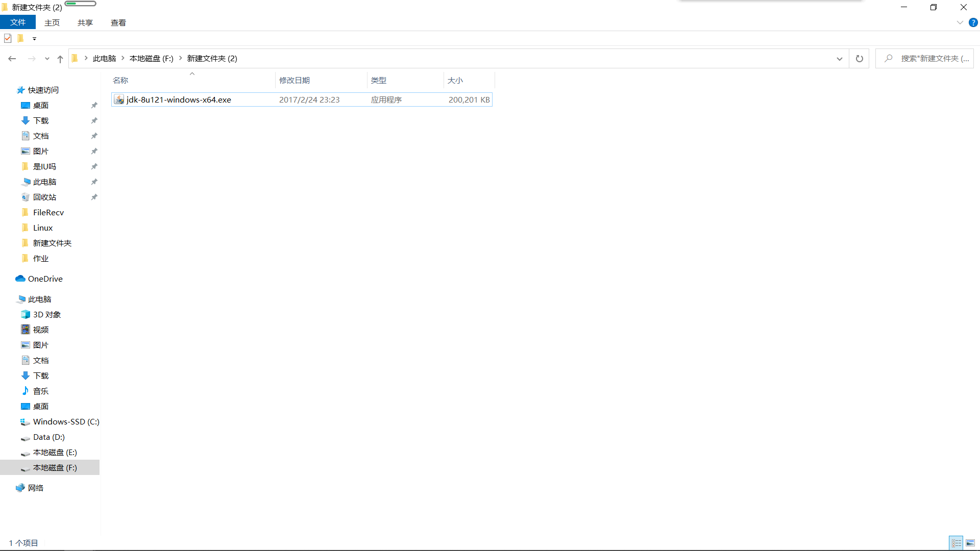Screen dimensions: 980x551
Task: Click the pin icon beside 回收站
Action: [x=94, y=197]
